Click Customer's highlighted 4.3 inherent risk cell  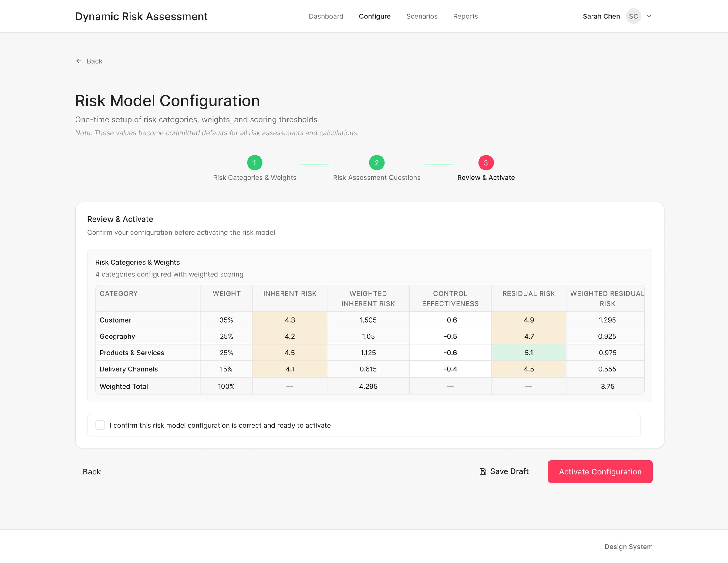click(x=290, y=320)
